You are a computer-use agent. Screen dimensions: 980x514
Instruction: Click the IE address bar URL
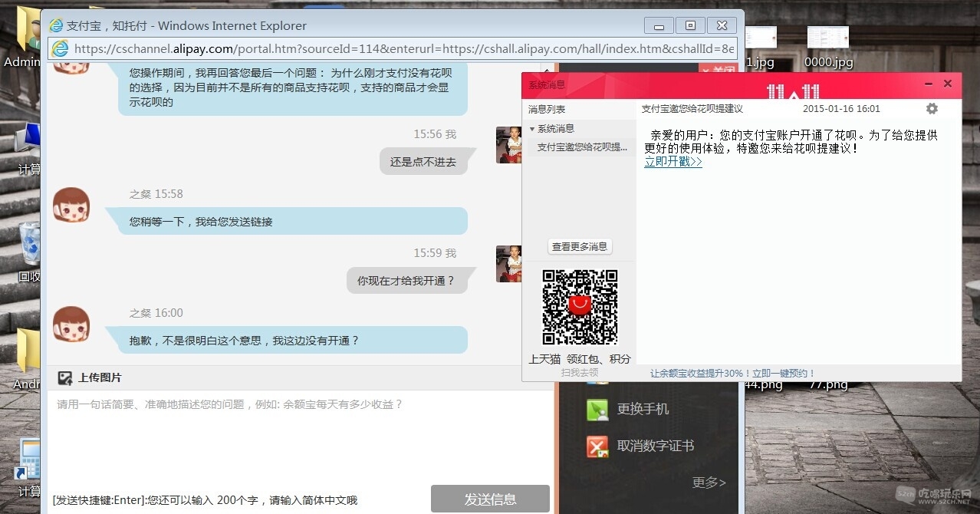tap(403, 49)
